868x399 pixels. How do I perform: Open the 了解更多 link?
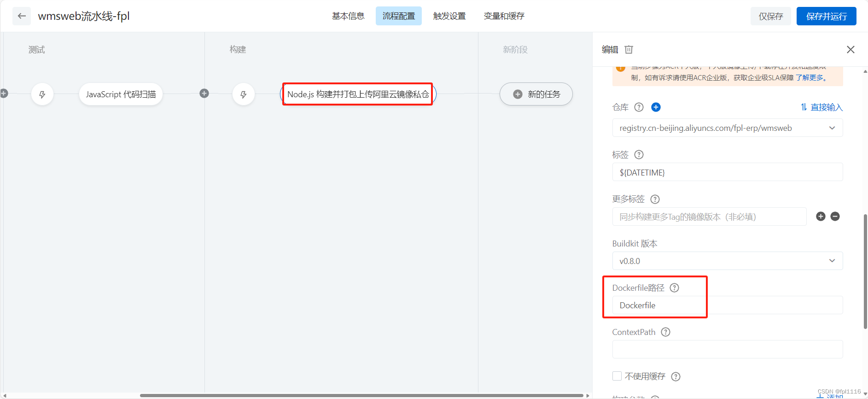[810, 78]
